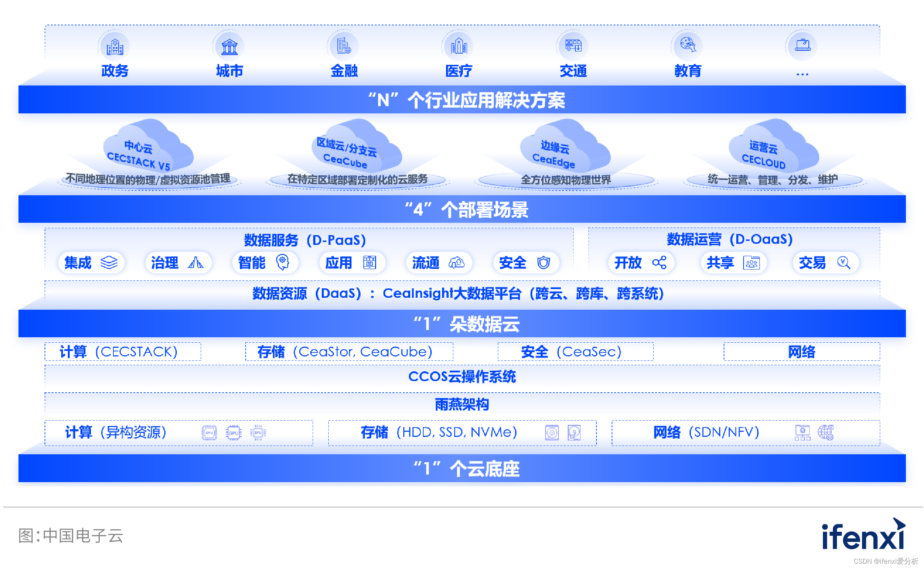Click the CCOS云操作系统 text
The height and width of the screenshot is (568, 924).
tap(462, 376)
